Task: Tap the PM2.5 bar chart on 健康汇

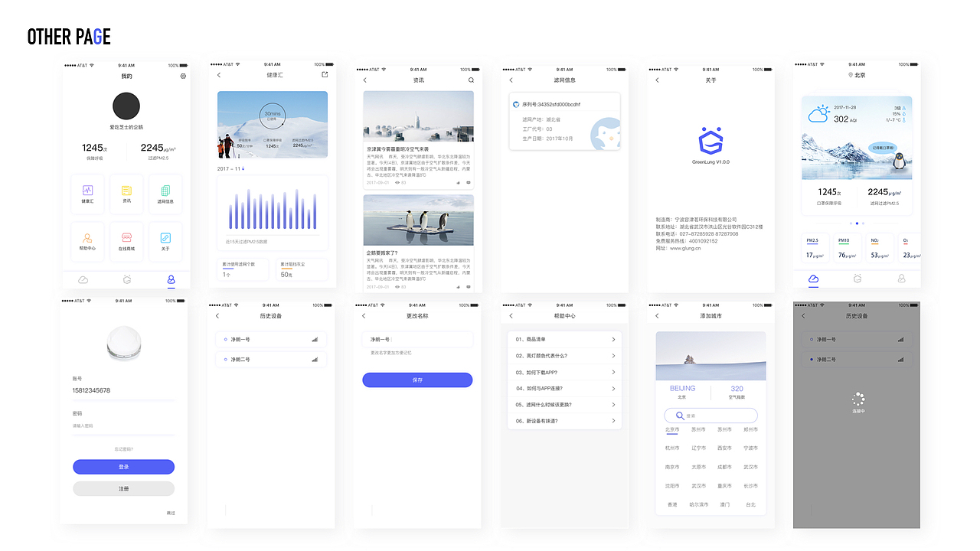Action: click(x=273, y=209)
